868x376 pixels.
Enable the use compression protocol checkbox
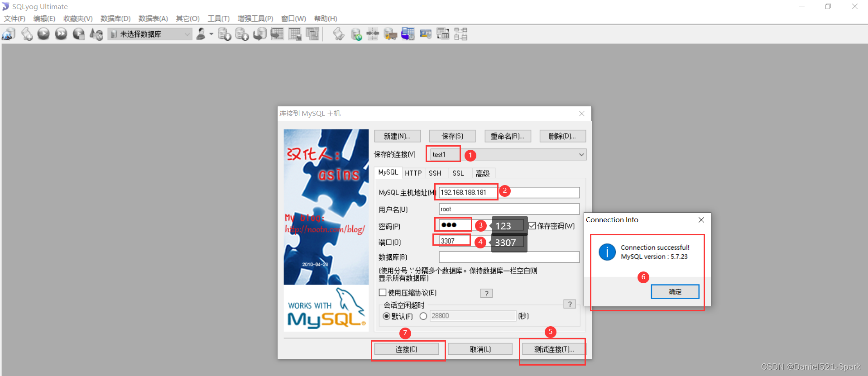click(x=383, y=292)
